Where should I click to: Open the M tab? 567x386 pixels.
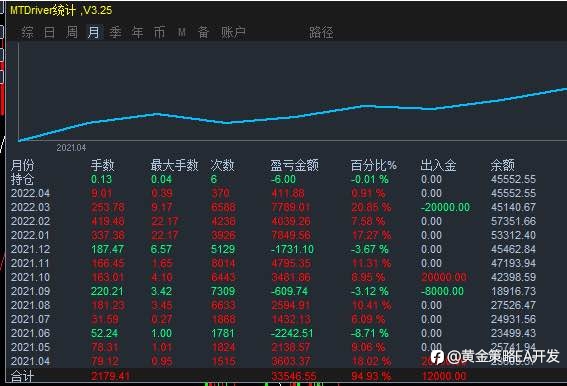tap(182, 33)
